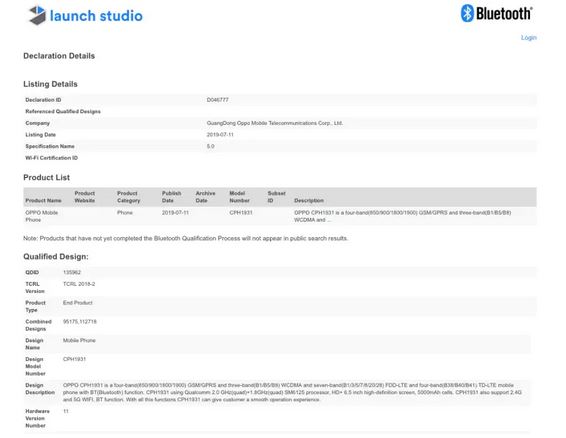Select QDID value 135962
Image resolution: width=566 pixels, height=438 pixels.
point(72,272)
